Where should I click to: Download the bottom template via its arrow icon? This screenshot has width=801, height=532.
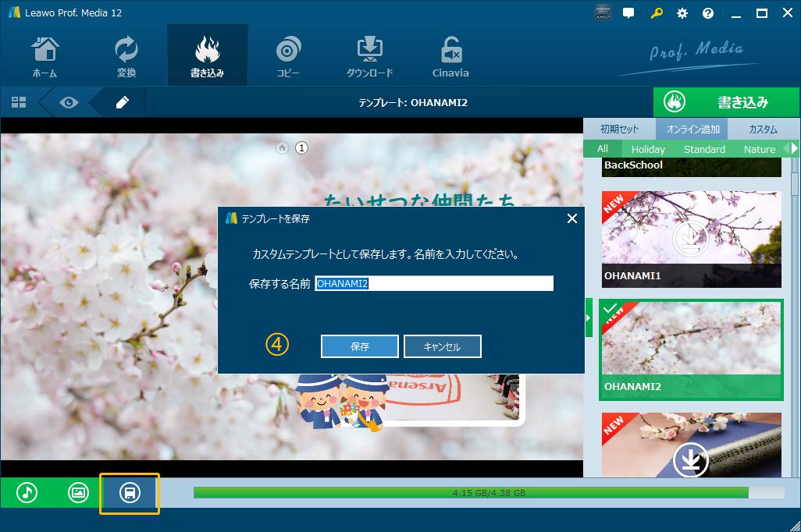pos(690,460)
